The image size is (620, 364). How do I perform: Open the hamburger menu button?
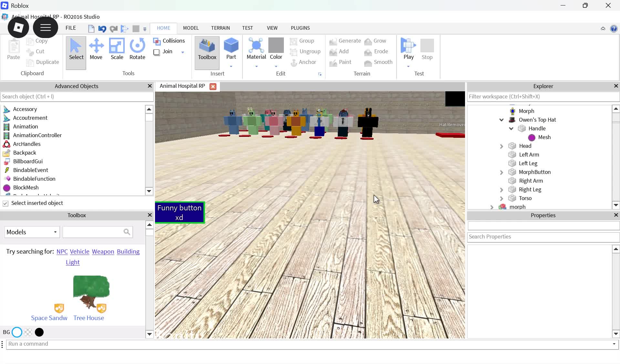[46, 28]
